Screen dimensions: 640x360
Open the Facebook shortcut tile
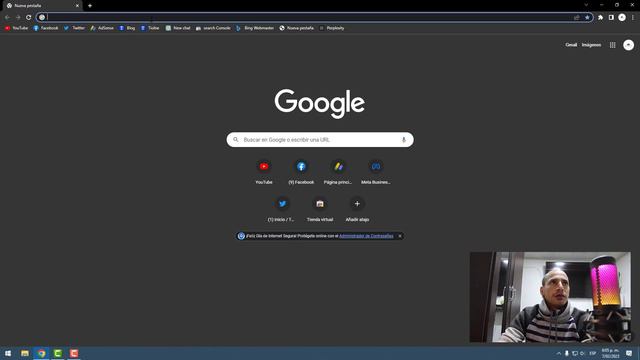pos(301,172)
